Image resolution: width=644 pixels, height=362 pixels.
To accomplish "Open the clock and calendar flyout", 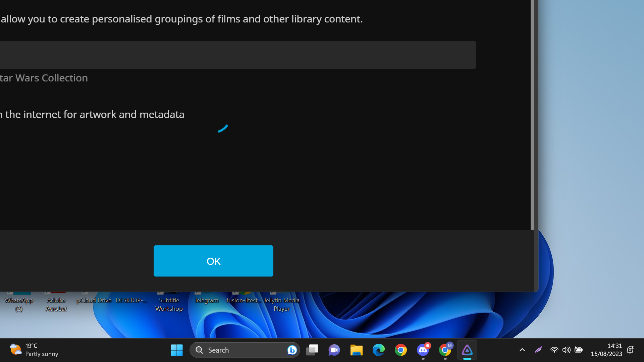I will [606, 350].
